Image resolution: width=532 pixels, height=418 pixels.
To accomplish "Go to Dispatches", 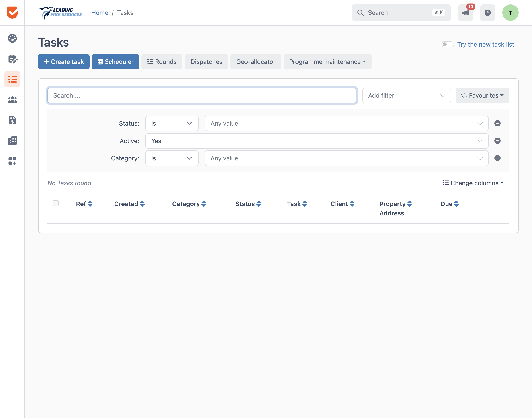I will [206, 62].
